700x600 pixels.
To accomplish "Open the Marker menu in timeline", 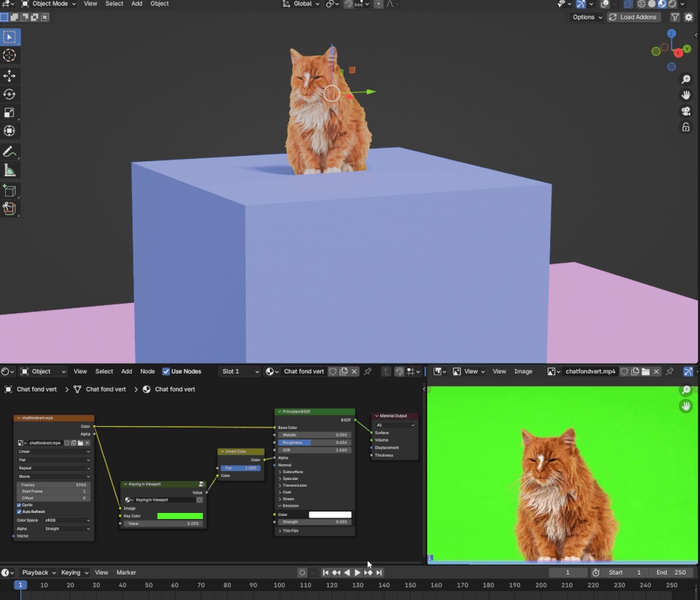I will [x=126, y=572].
